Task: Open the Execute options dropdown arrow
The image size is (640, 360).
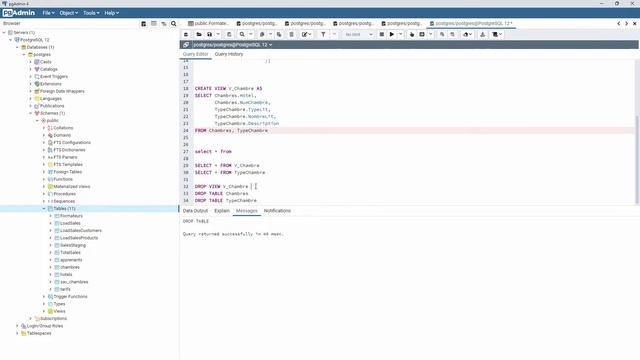Action: 400,35
